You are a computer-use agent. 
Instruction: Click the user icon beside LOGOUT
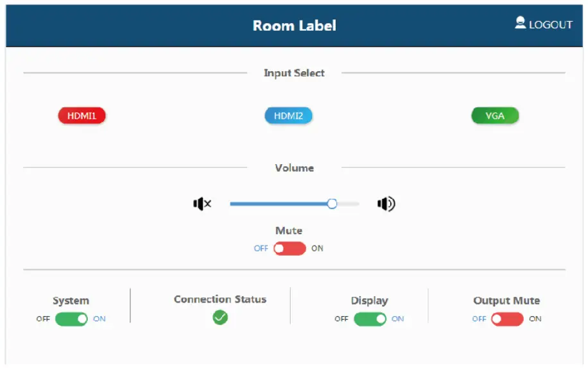pyautogui.click(x=520, y=23)
